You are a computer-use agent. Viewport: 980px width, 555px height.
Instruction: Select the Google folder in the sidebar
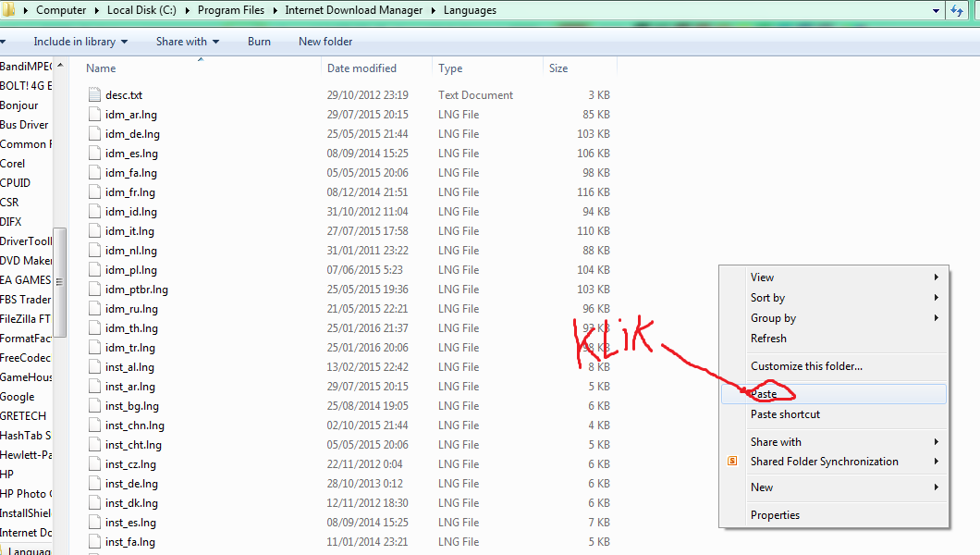[x=17, y=396]
